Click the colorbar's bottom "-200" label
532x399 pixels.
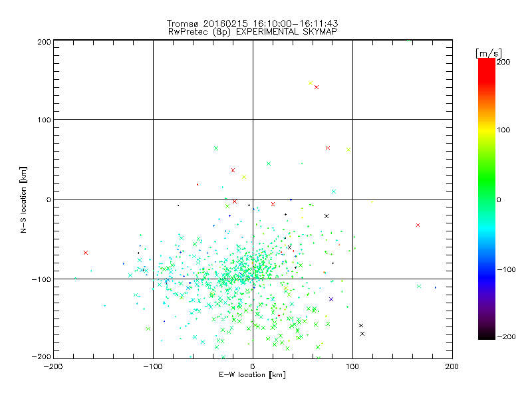tap(506, 336)
